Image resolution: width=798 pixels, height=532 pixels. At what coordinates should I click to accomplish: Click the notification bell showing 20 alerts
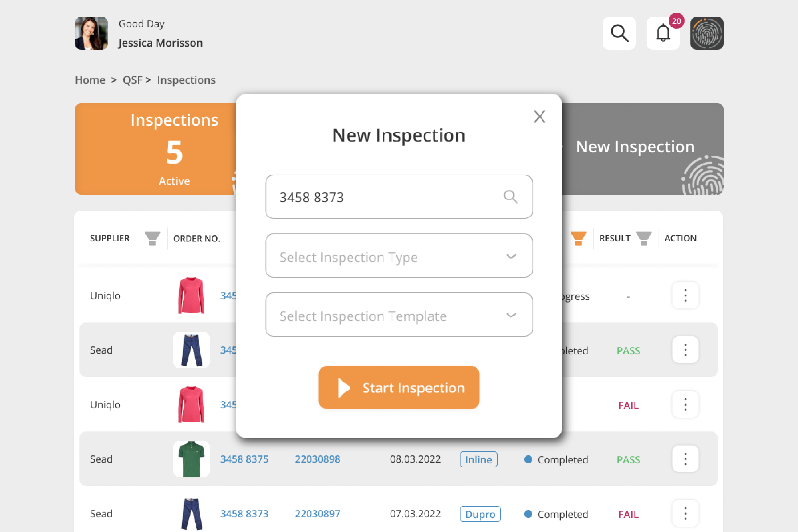tap(663, 33)
